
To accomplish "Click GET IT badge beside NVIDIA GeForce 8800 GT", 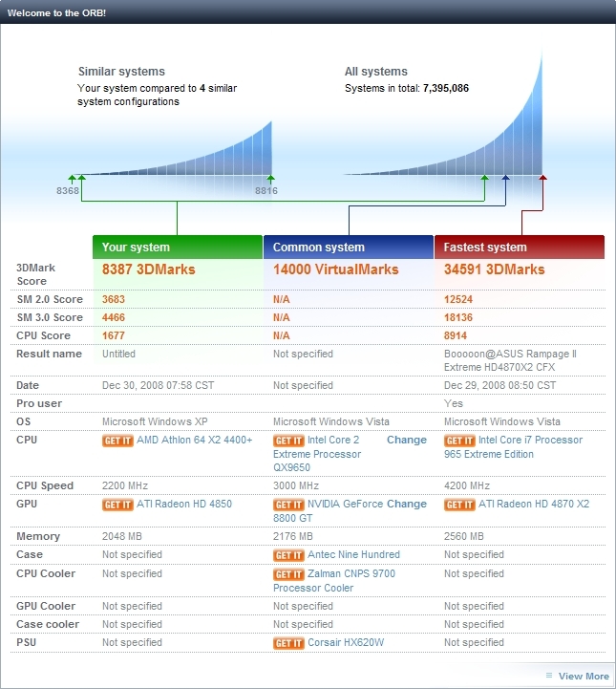I will (x=288, y=505).
